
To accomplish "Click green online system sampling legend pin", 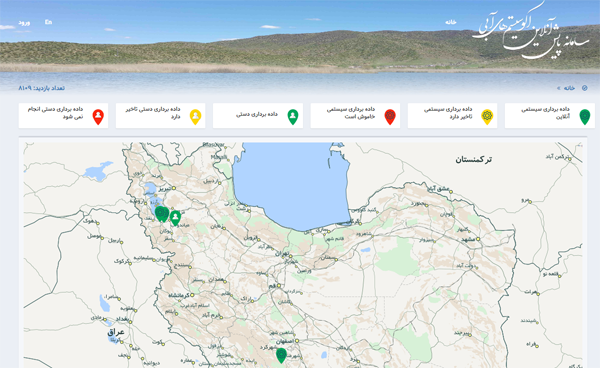I will pyautogui.click(x=584, y=116).
